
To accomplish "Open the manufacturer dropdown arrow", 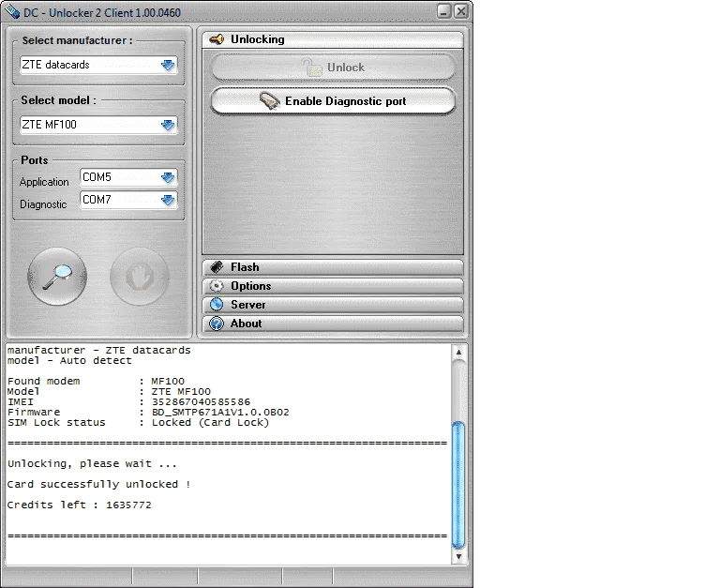I will point(168,65).
